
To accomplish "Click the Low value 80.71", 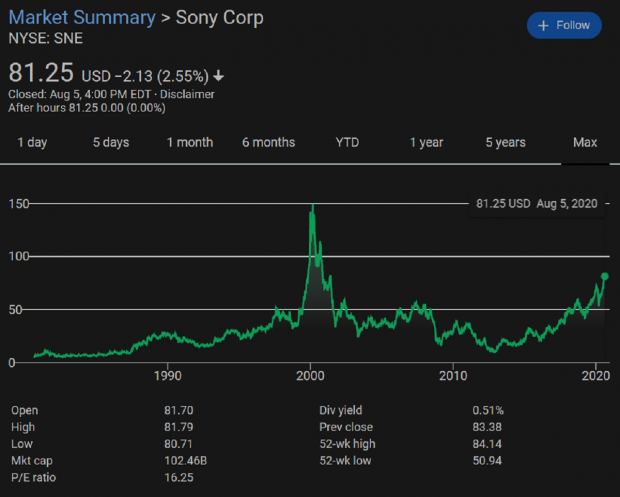I will pos(178,444).
